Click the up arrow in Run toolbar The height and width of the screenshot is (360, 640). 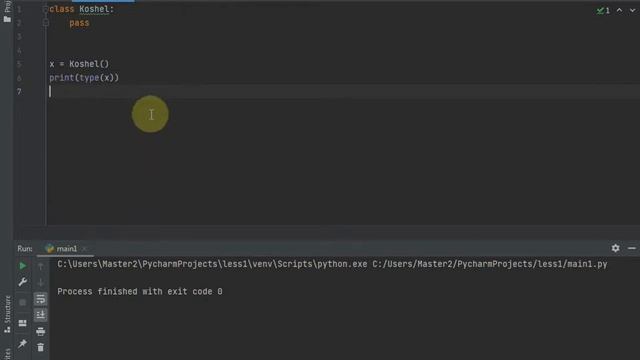[x=40, y=266]
